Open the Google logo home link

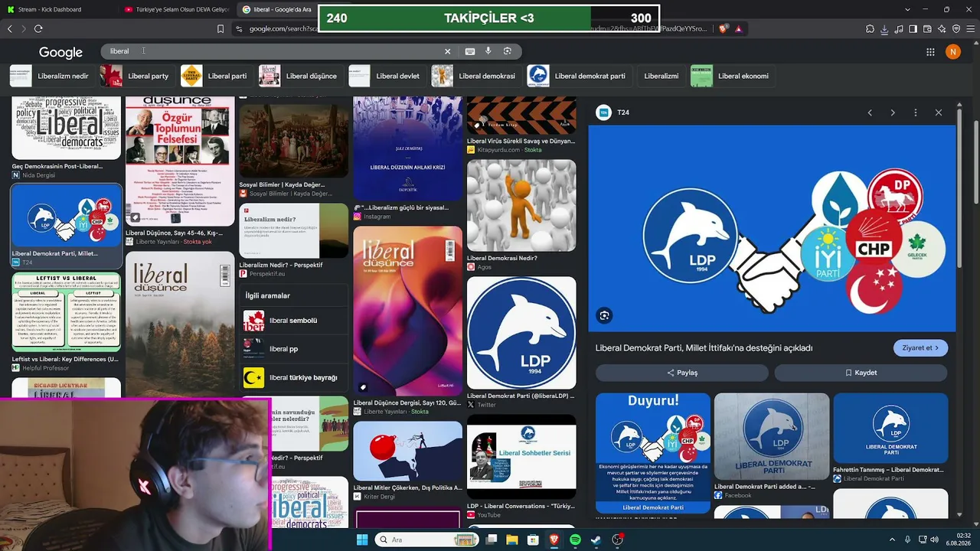coord(60,52)
